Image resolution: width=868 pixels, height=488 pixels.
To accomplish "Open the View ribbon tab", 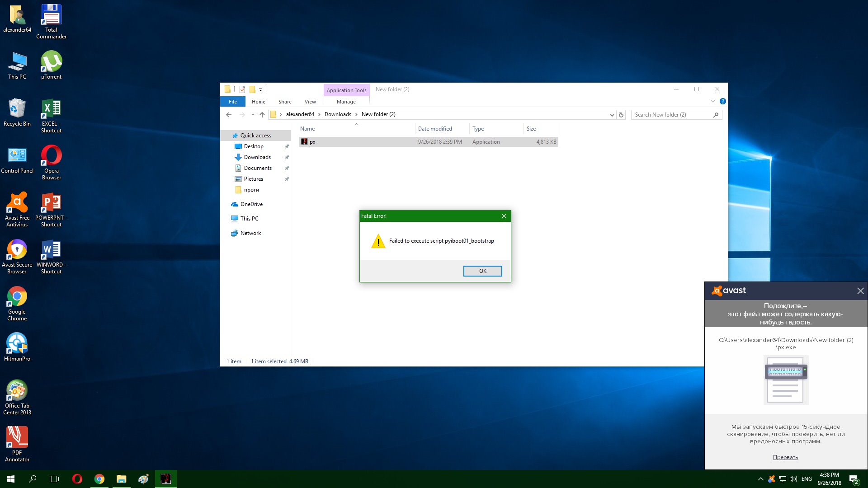I will click(310, 102).
